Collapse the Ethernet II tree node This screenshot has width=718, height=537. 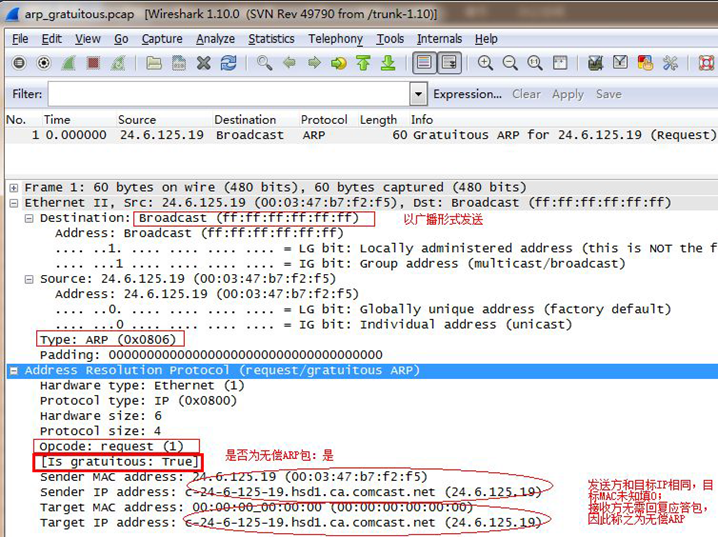(14, 203)
